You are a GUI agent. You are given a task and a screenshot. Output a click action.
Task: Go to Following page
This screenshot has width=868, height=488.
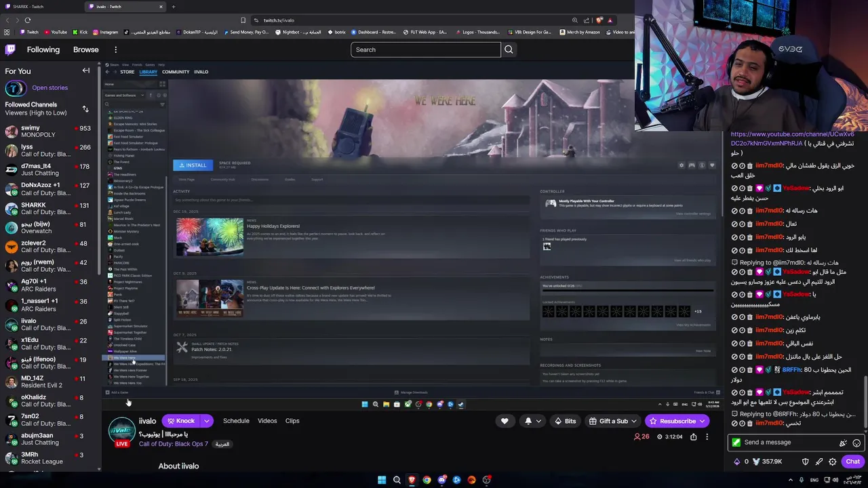point(43,49)
